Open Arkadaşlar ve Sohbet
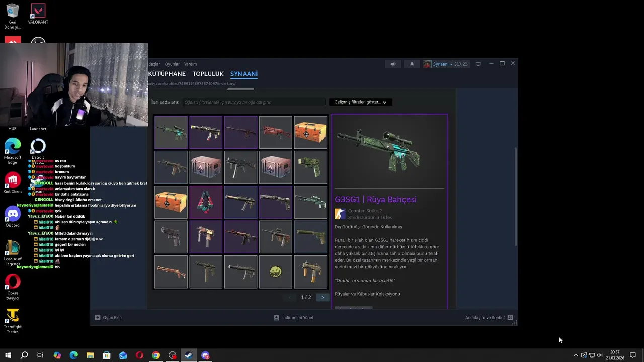644x362 pixels. point(485,318)
